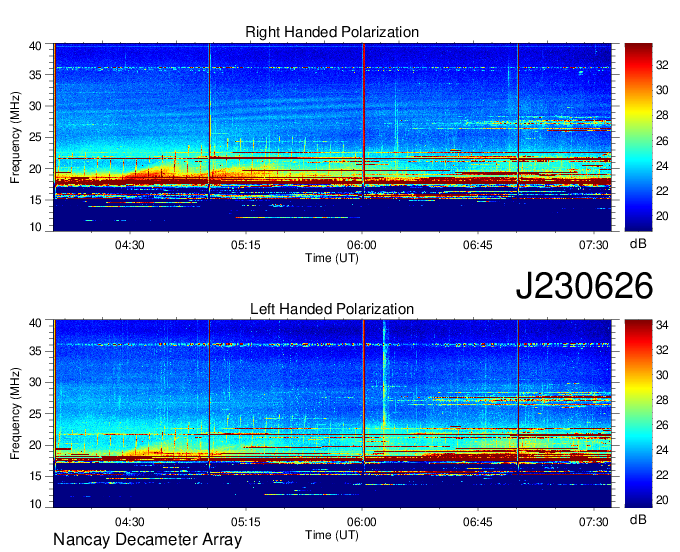680x552 pixels.
Task: Click the dB unit label below Right Handed colorbar
Action: (x=638, y=244)
